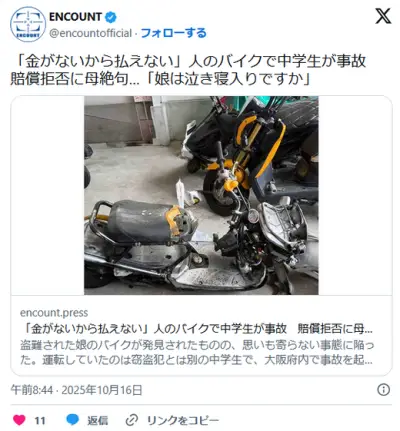Open the X logo in the corner
The image size is (400, 431).
click(383, 16)
